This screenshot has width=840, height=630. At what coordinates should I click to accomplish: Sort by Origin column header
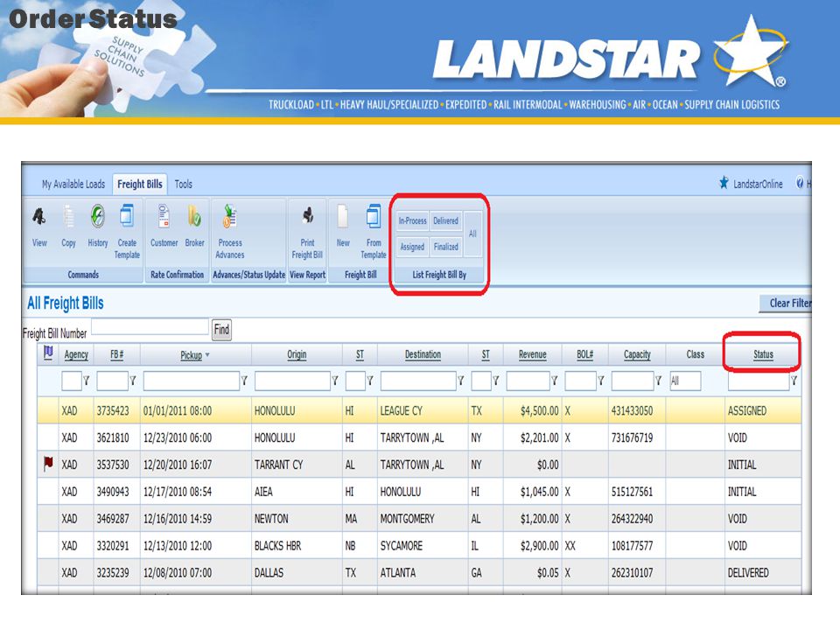297,354
